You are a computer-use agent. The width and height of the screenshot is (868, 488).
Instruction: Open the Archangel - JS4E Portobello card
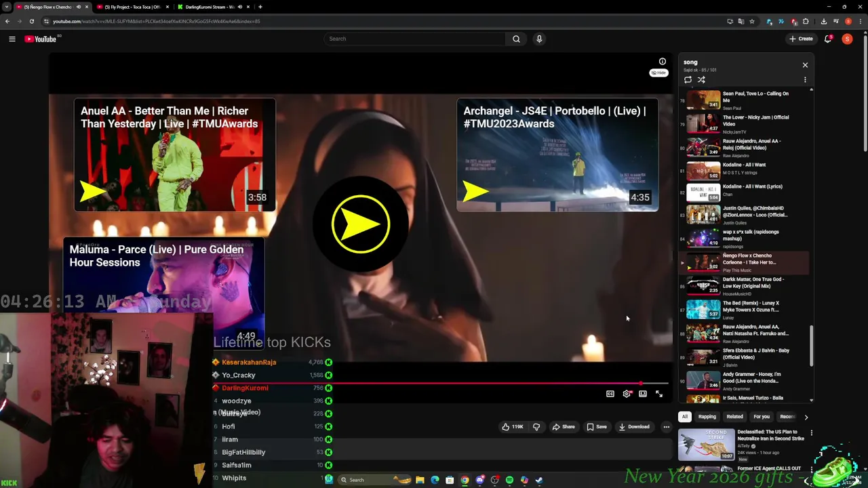coord(557,155)
